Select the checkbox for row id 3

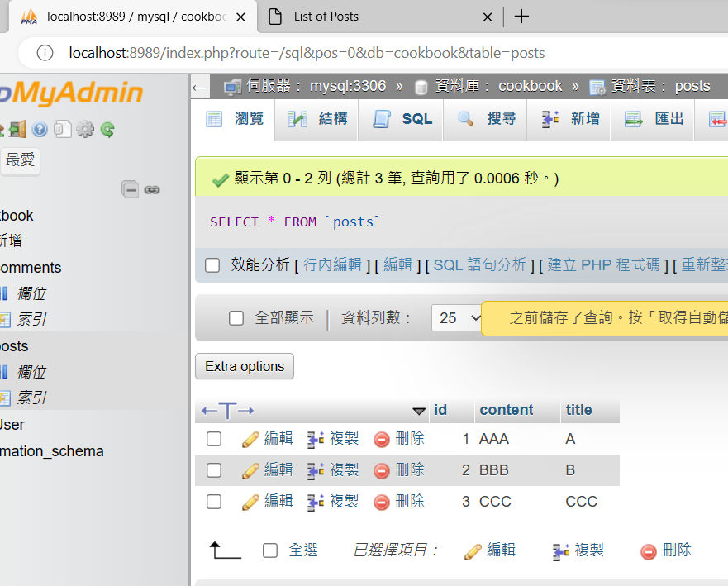214,502
